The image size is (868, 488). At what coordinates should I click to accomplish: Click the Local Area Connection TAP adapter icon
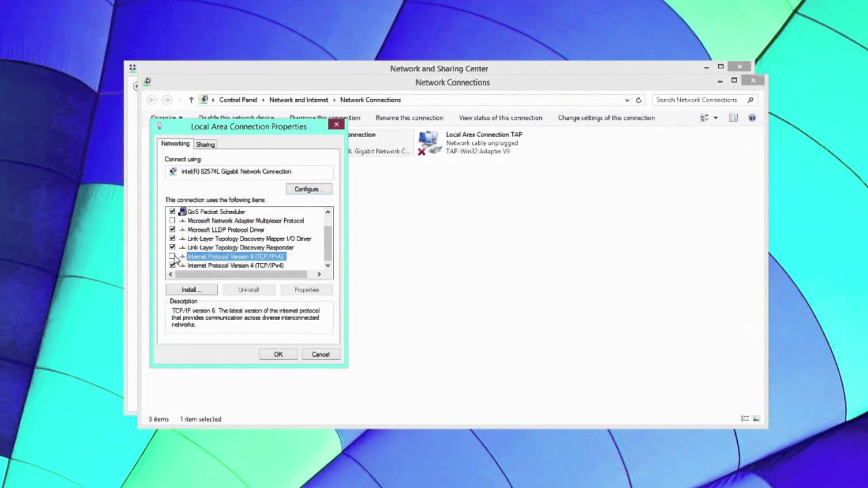coord(429,142)
